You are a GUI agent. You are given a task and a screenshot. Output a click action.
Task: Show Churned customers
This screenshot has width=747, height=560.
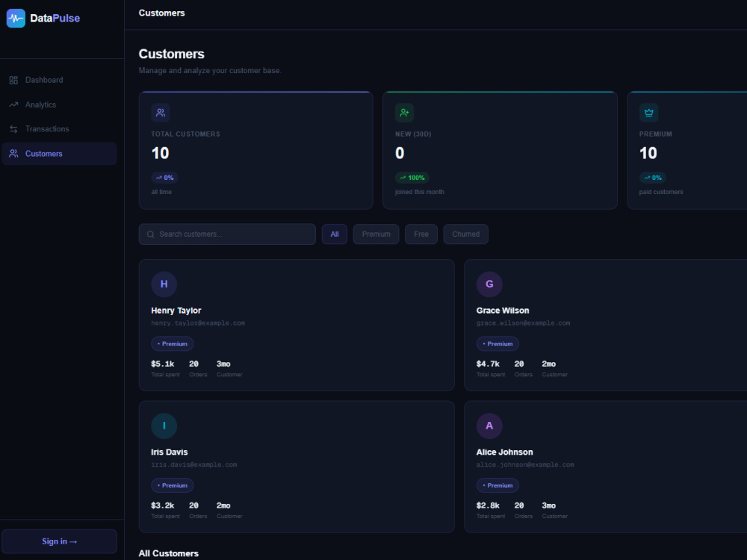[465, 234]
